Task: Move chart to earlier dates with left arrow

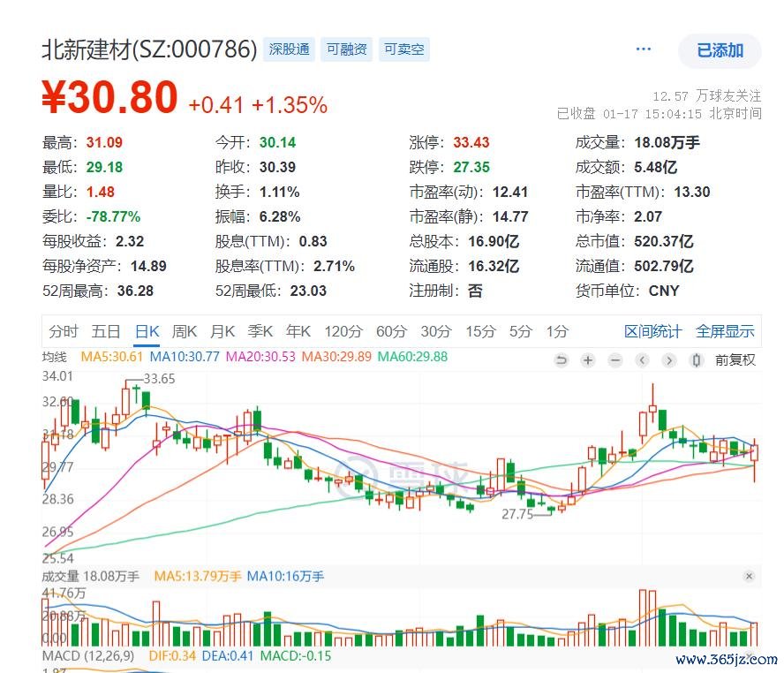Action: point(643,360)
